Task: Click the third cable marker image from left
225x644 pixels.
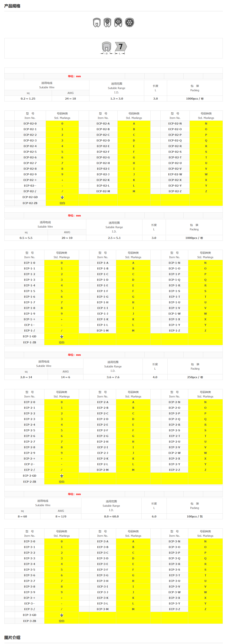Action: click(118, 23)
